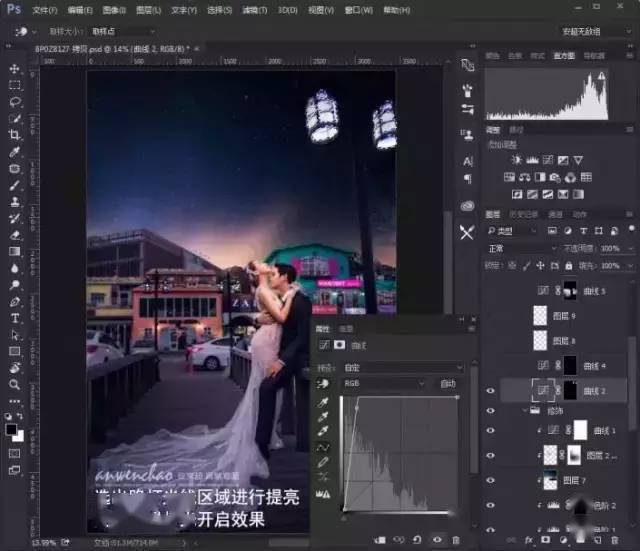Open the 图层(L) menu
640x551 pixels.
[x=148, y=10]
